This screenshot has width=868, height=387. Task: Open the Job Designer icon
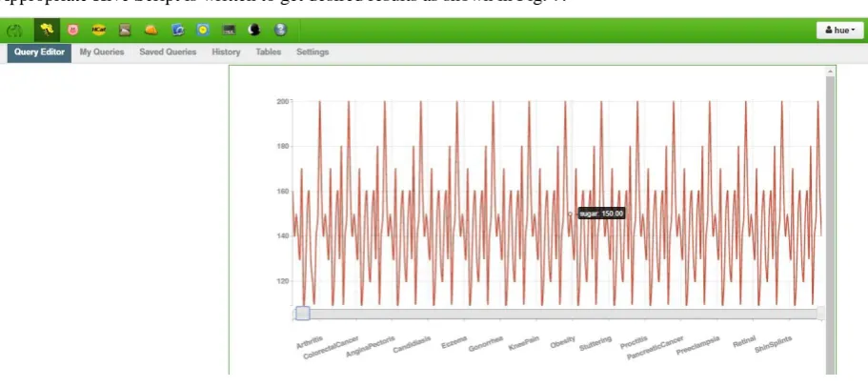pyautogui.click(x=177, y=30)
